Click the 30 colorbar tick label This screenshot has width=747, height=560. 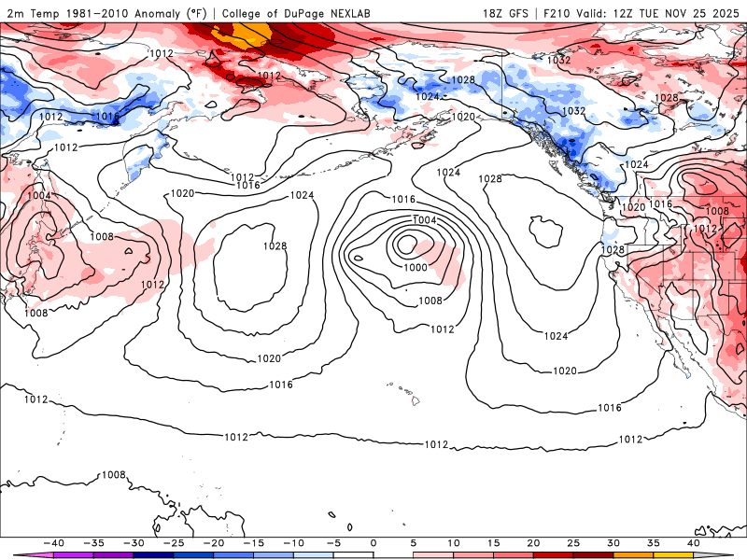pyautogui.click(x=613, y=543)
